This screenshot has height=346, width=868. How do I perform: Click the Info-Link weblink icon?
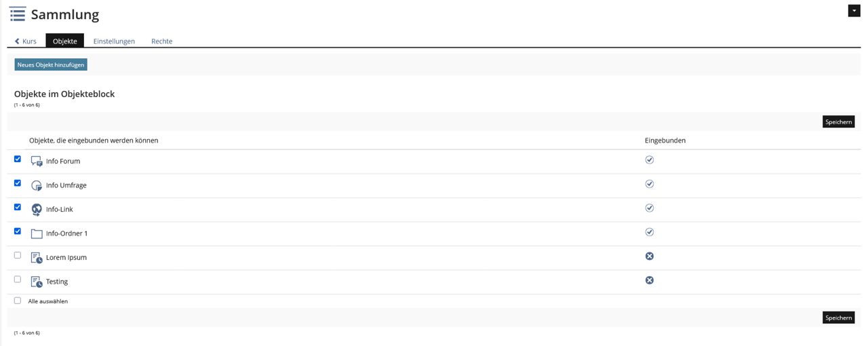click(37, 210)
